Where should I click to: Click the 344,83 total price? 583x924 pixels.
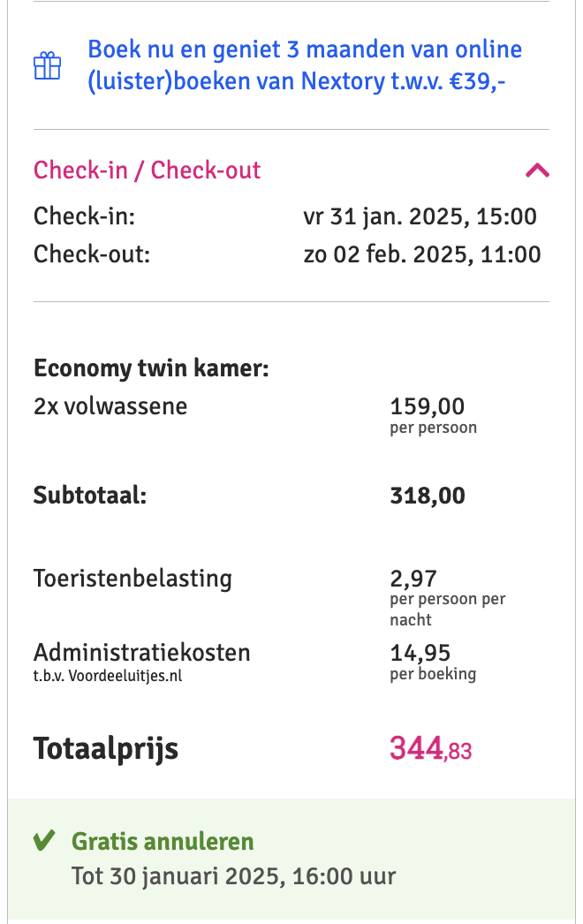[x=431, y=749]
